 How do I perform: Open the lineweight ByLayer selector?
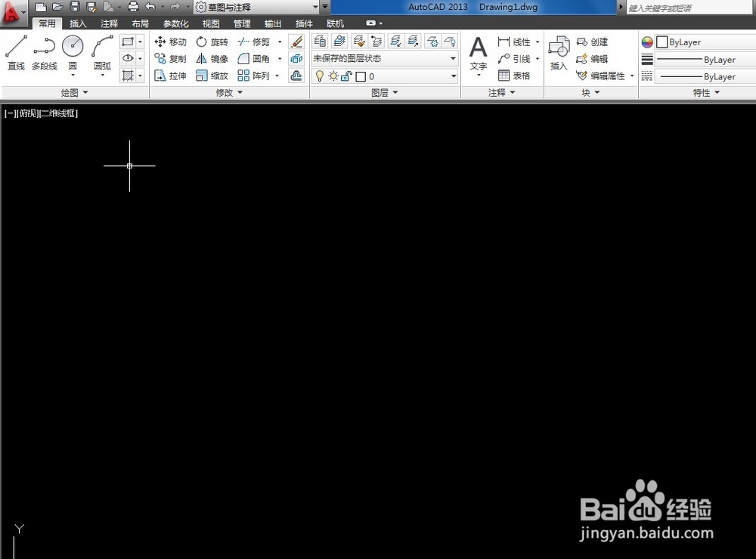pyautogui.click(x=705, y=59)
